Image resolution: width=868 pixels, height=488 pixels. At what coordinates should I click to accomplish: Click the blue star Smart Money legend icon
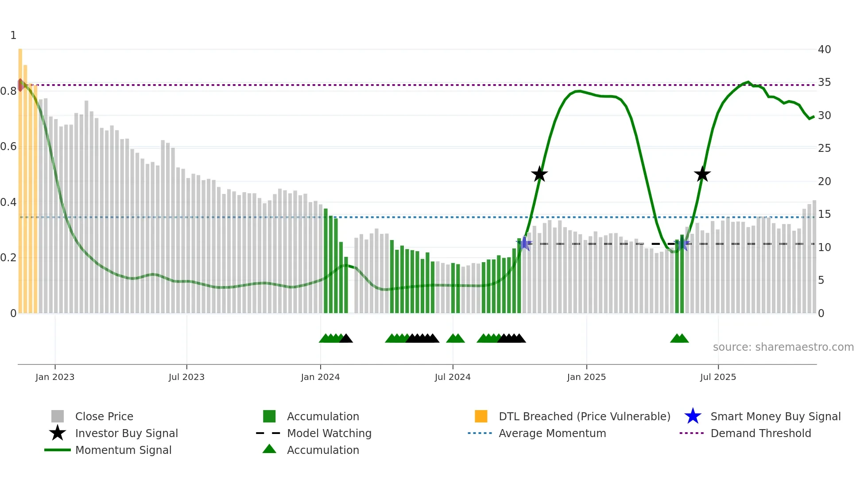tap(693, 416)
